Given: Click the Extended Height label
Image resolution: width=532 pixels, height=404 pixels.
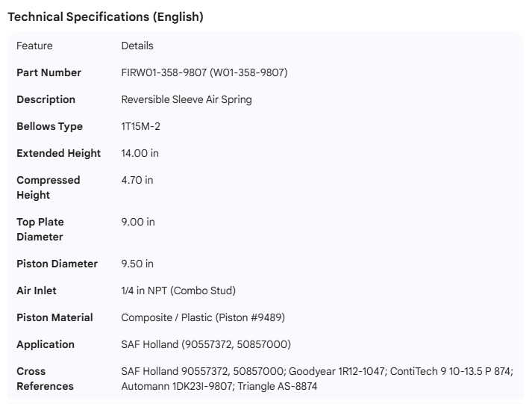Looking at the screenshot, I should click(58, 153).
